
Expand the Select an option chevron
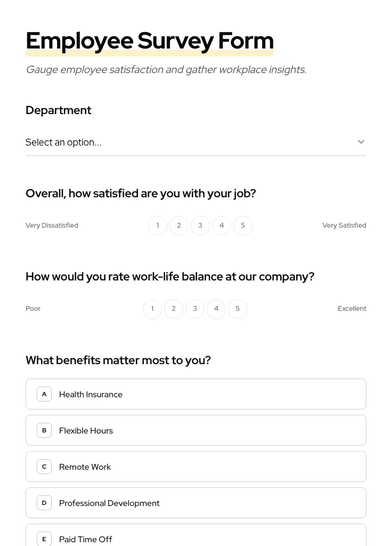[x=361, y=141]
